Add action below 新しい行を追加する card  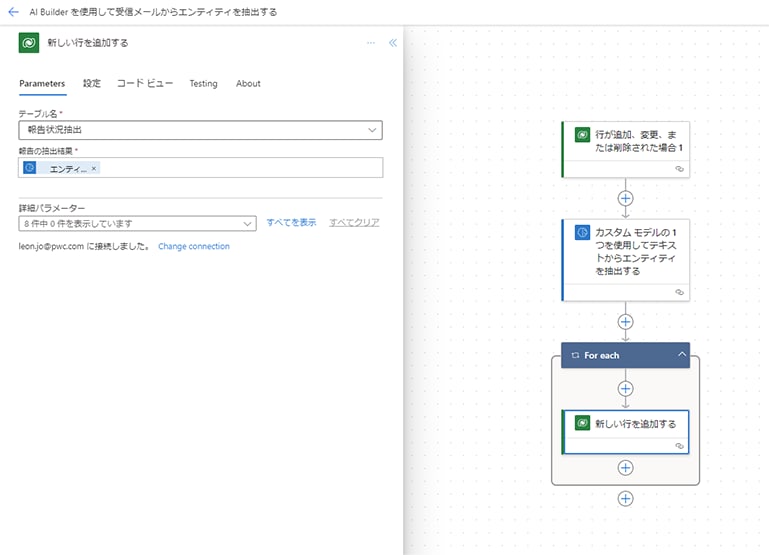click(626, 467)
